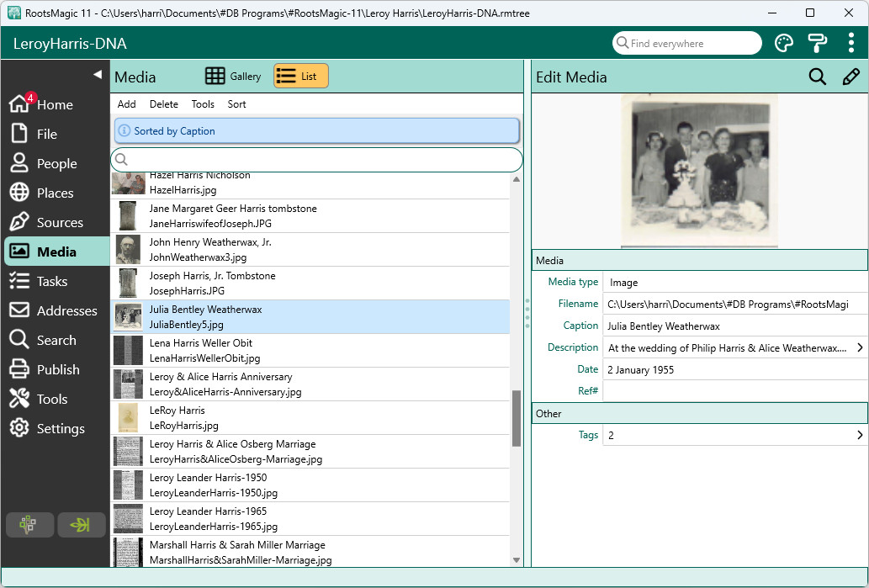The width and height of the screenshot is (869, 588).
Task: Switch to Gallery view
Action: (233, 76)
